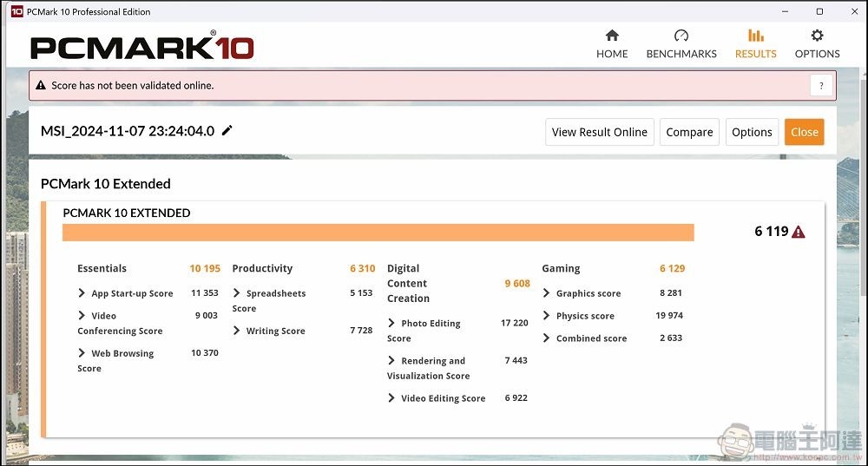Screen dimensions: 868x466
Task: Maximize the PCMark 10 window
Action: (820, 11)
